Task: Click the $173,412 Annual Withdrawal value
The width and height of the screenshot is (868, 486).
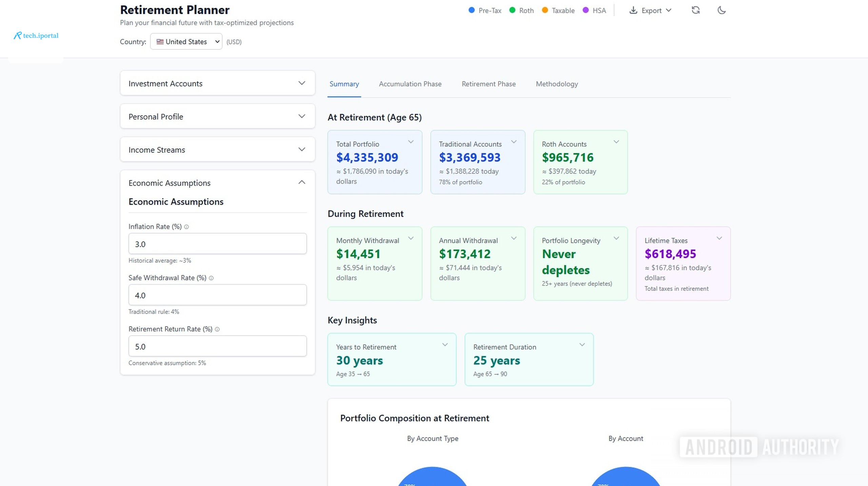Action: (x=465, y=254)
